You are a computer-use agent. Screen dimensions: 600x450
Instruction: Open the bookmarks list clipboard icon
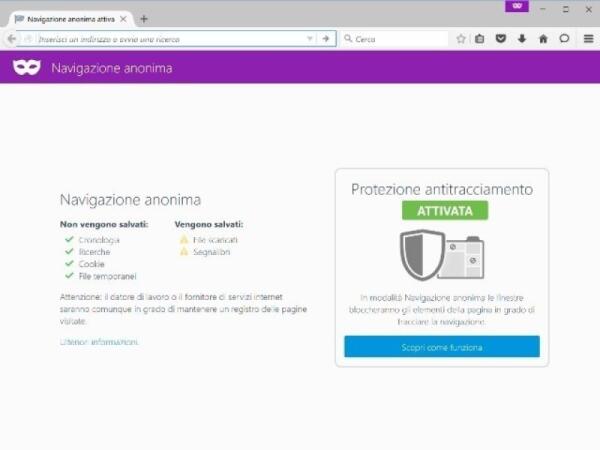(x=479, y=39)
